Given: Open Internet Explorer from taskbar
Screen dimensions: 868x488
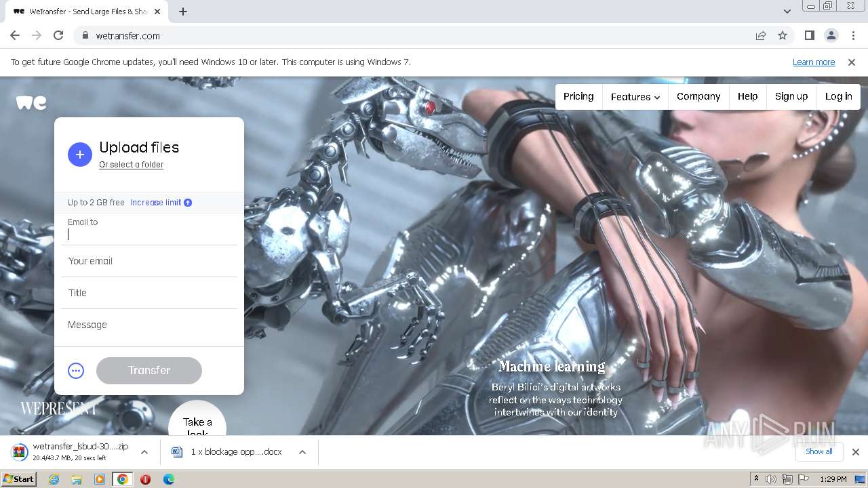Looking at the screenshot, I should [x=54, y=479].
